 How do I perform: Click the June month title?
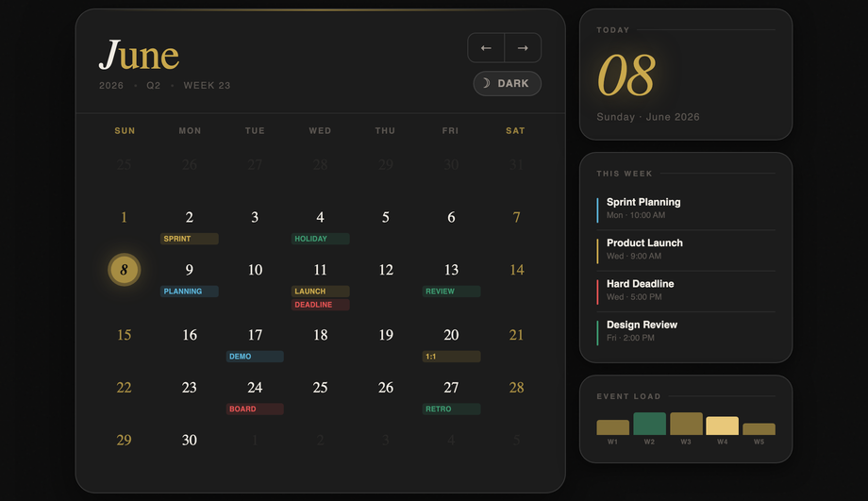click(x=139, y=56)
